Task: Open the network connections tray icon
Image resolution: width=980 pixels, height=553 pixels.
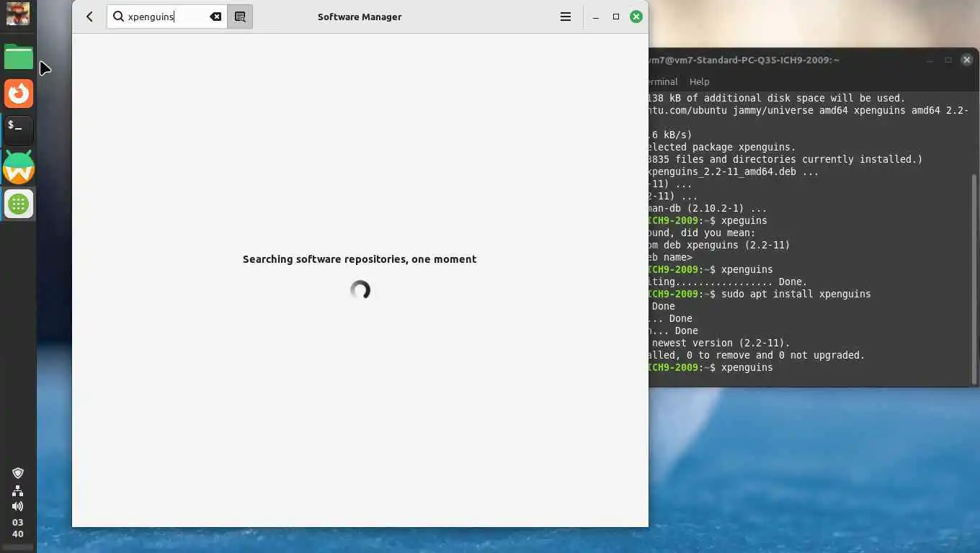Action: [x=18, y=490]
